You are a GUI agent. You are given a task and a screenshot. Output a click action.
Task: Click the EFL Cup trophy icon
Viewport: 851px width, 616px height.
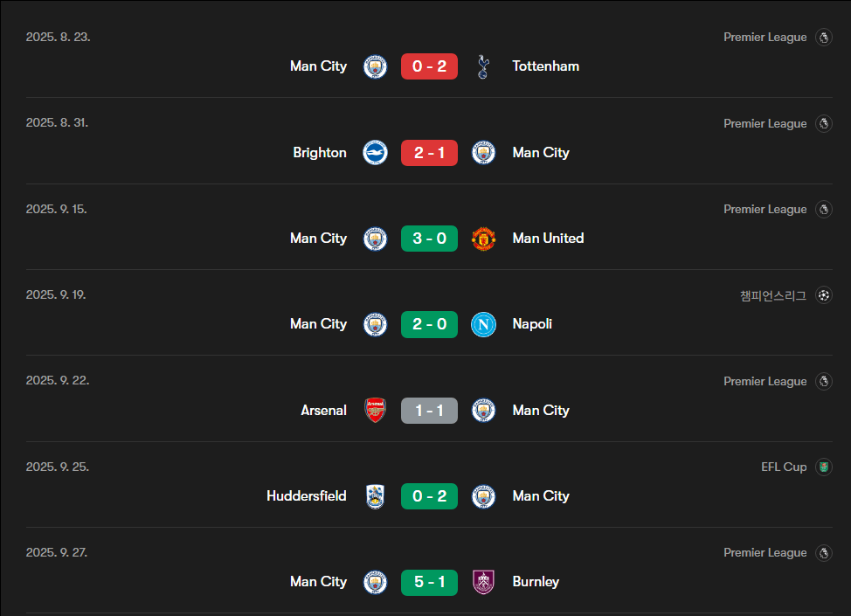point(823,467)
